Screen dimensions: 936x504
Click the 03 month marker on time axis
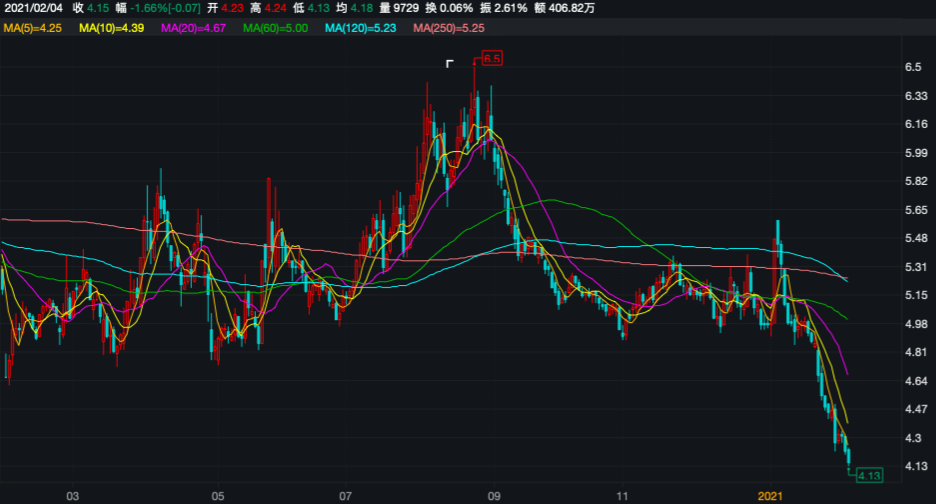[x=72, y=495]
